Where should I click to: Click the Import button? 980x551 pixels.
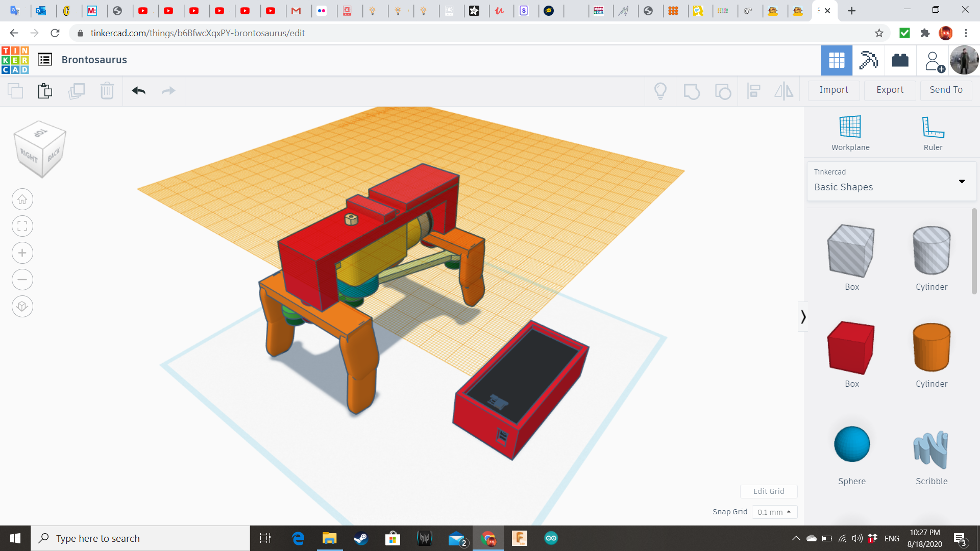click(834, 90)
